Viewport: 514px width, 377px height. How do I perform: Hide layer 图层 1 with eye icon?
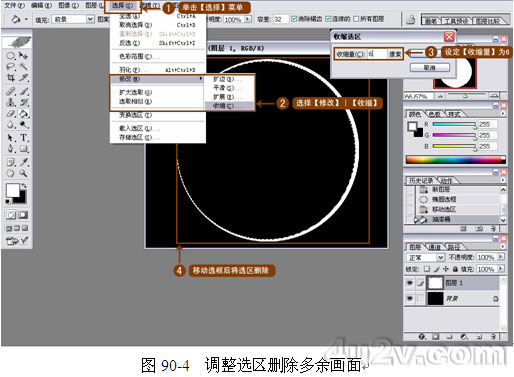[410, 283]
